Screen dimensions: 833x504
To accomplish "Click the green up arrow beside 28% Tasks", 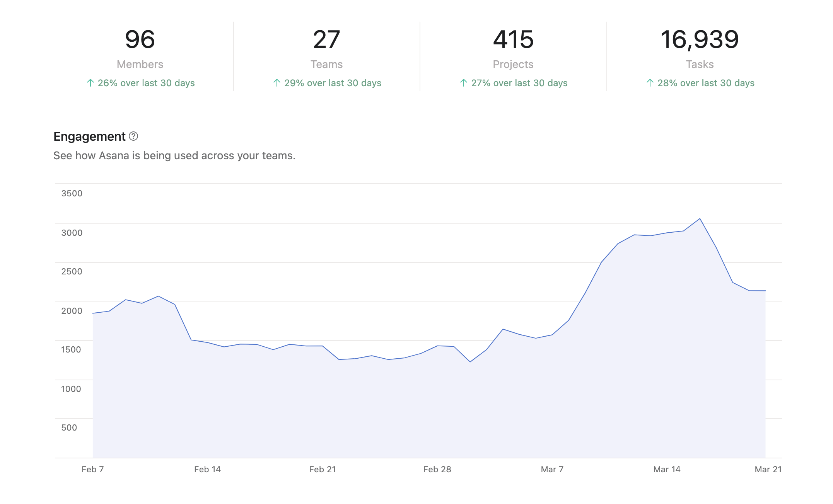I will 650,83.
